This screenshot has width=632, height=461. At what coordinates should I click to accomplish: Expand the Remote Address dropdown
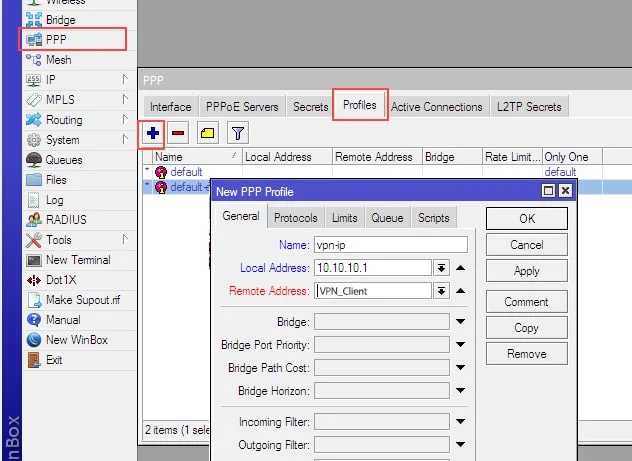click(441, 291)
